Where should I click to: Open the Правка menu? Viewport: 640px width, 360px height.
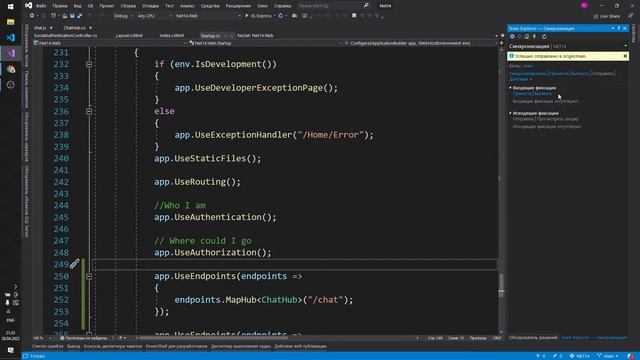point(60,6)
